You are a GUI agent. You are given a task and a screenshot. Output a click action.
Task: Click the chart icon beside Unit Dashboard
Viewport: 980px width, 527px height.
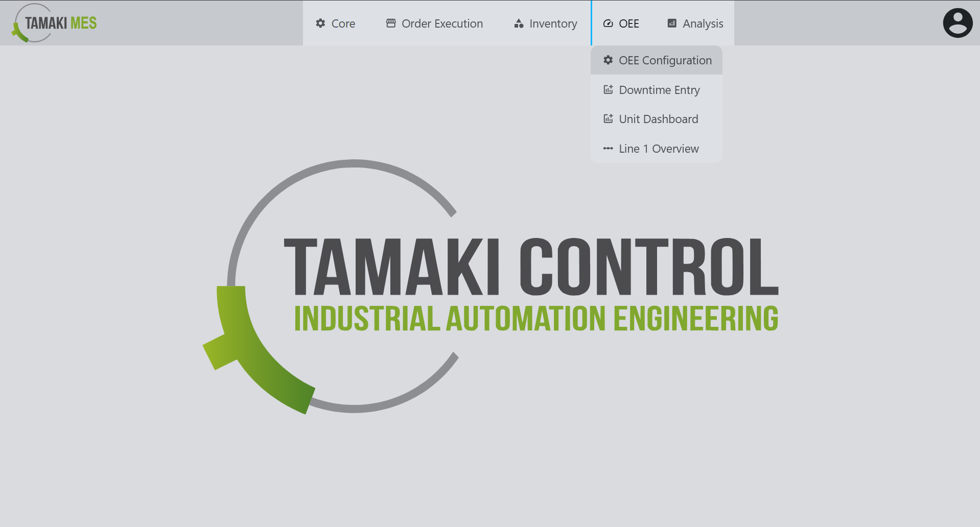608,119
